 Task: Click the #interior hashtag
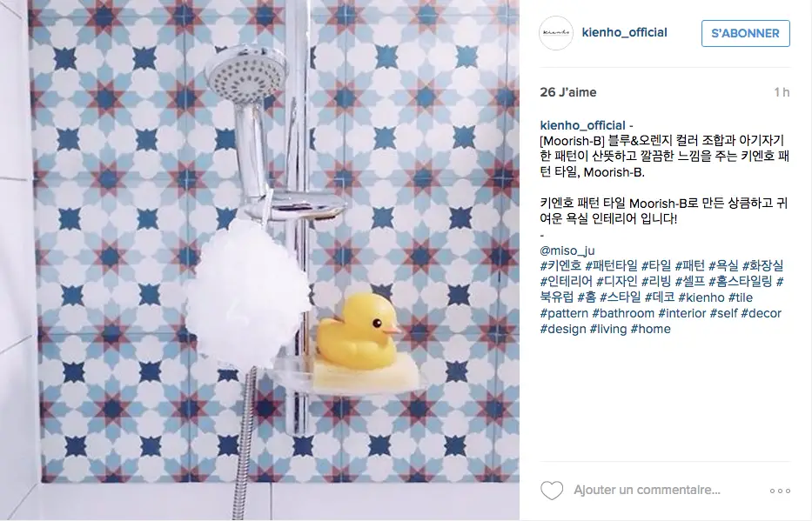[681, 313]
